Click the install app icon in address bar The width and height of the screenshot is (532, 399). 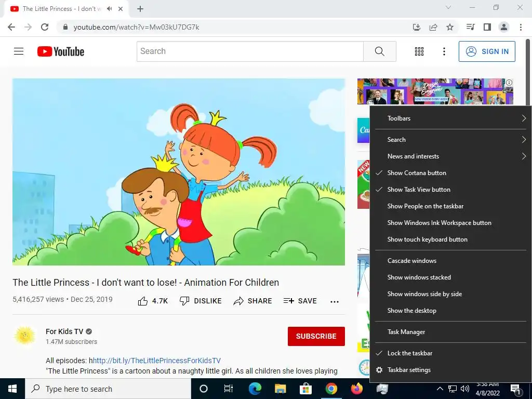417,27
